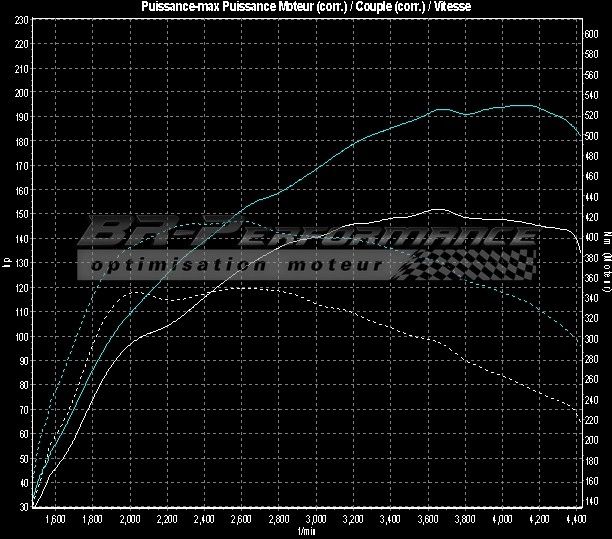
Task: Click the Nm unit label on right axis
Action: coord(605,264)
